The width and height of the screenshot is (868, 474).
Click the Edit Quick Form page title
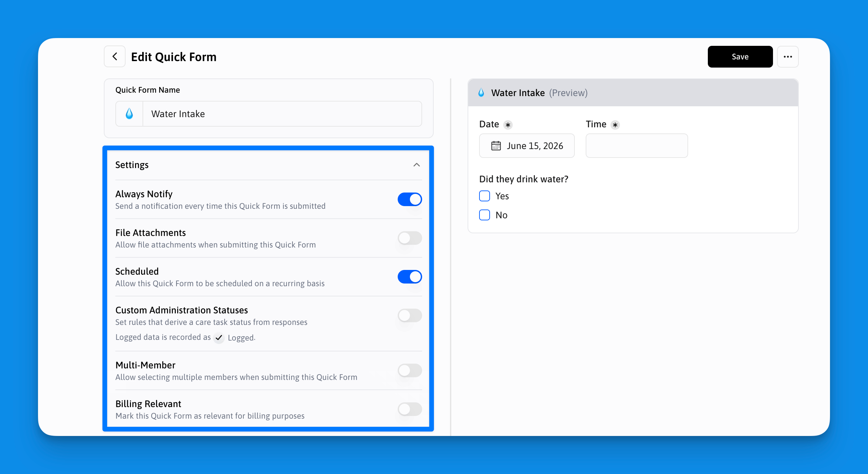tap(174, 57)
